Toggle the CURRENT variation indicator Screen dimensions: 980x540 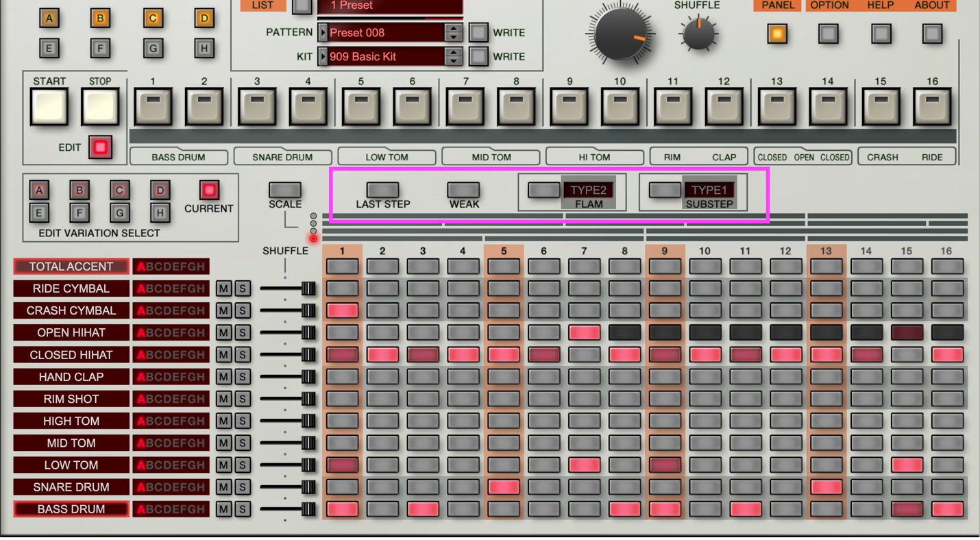coord(209,190)
